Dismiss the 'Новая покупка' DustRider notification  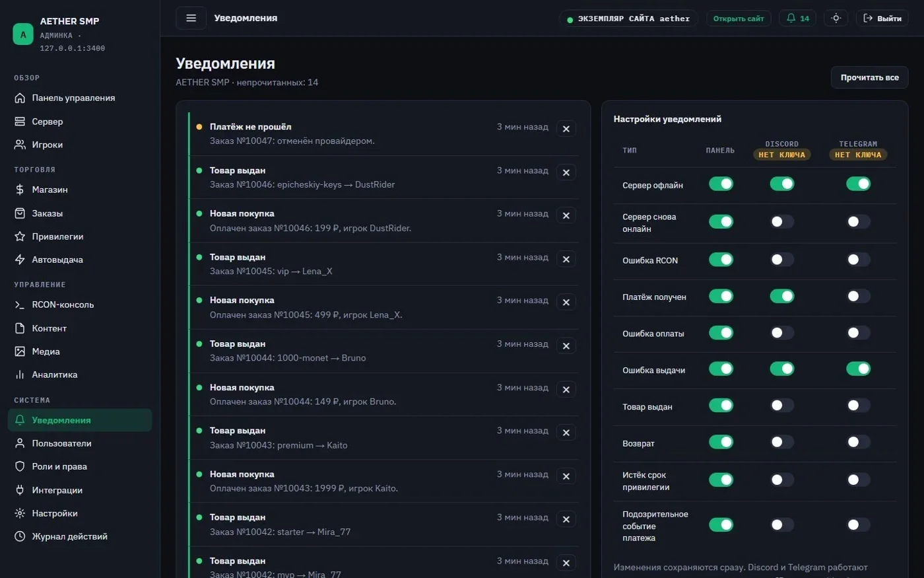click(x=566, y=215)
